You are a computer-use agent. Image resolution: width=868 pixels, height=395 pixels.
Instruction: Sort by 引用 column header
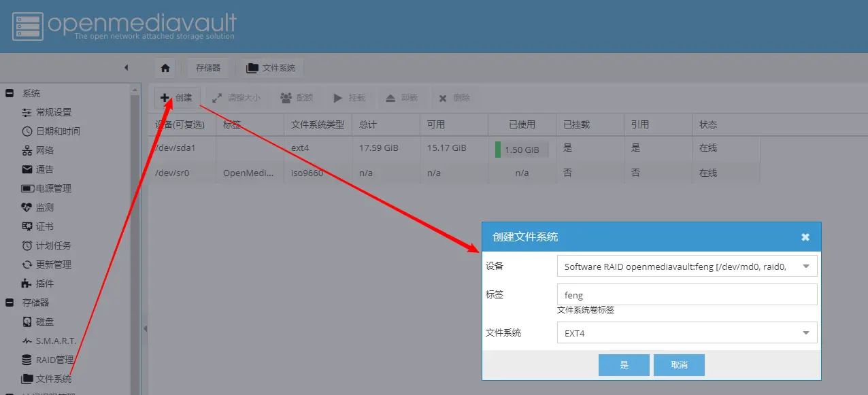[x=658, y=124]
